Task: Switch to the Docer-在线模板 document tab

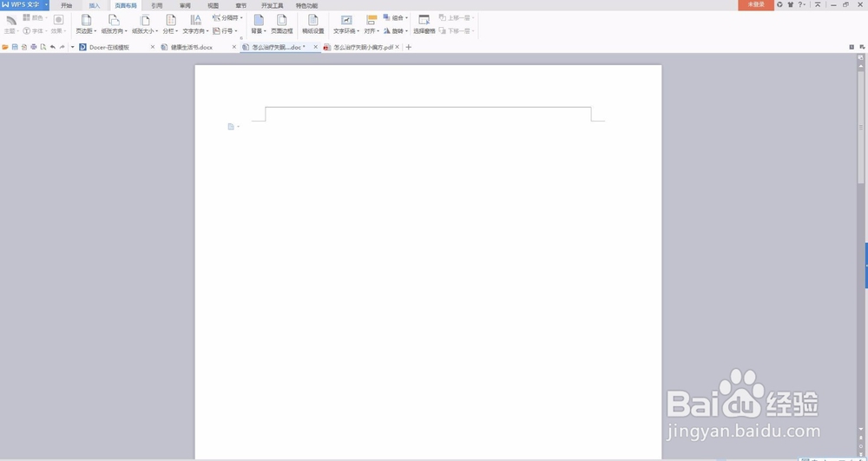Action: [x=109, y=47]
